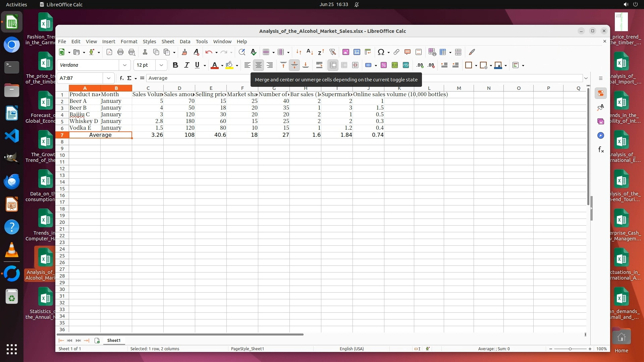Open the font size dropdown
This screenshot has width=644, height=362.
[x=161, y=65]
